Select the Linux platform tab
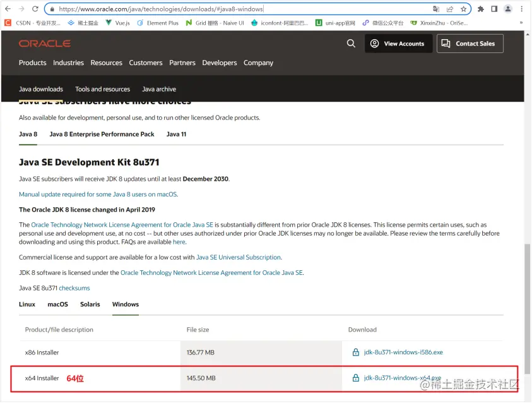 (27, 304)
